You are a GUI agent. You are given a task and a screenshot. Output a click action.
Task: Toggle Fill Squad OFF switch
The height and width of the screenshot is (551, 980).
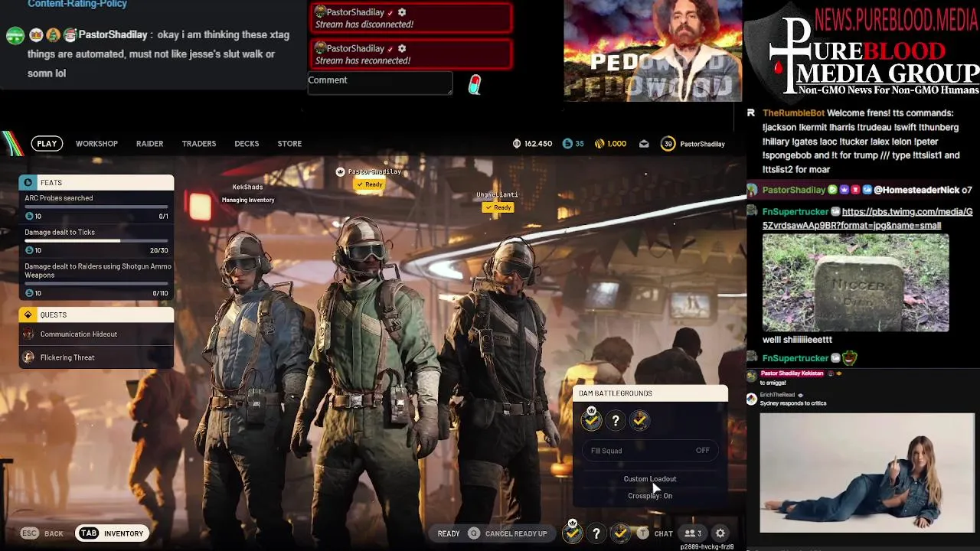pyautogui.click(x=650, y=451)
